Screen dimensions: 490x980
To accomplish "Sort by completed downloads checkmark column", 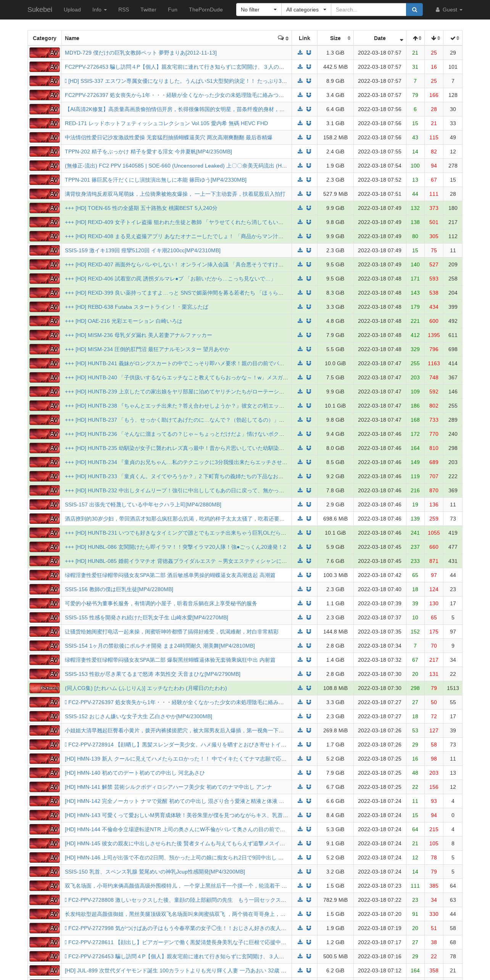I will [x=453, y=38].
